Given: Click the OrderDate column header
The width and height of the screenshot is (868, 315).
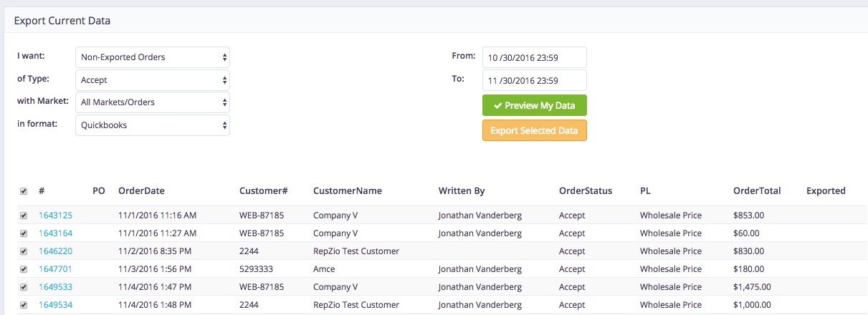Looking at the screenshot, I should pos(141,191).
